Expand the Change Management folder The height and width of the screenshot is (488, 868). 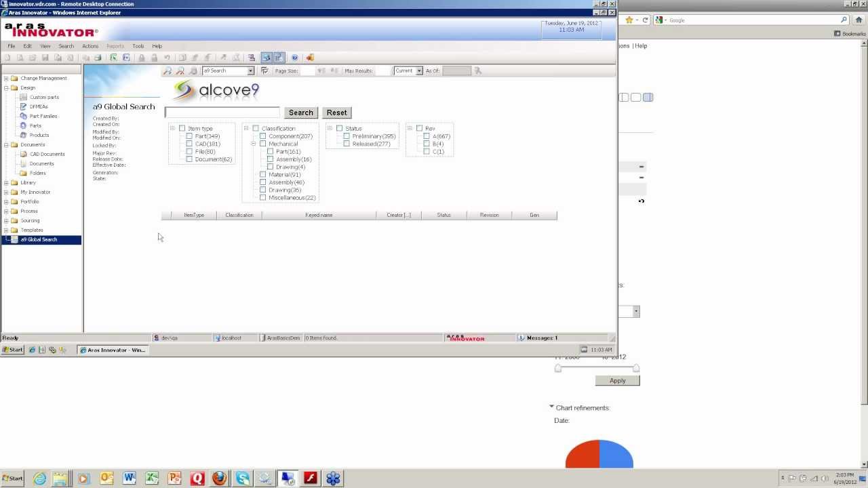point(6,78)
